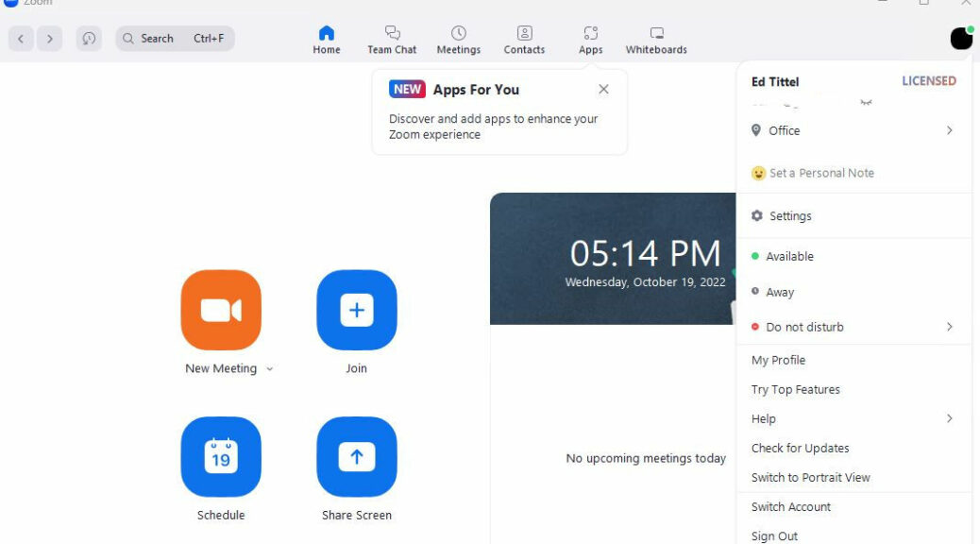Image resolution: width=980 pixels, height=544 pixels.
Task: Click the Search field
Action: point(175,39)
